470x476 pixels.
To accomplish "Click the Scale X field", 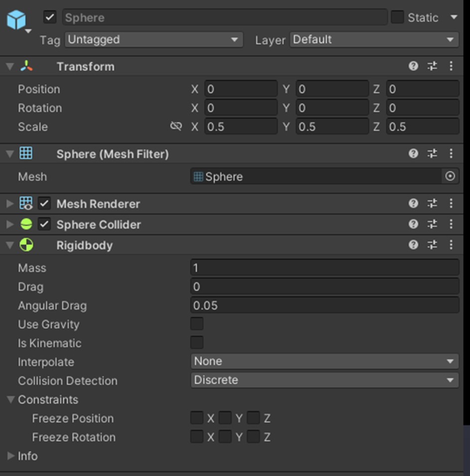I will [x=241, y=126].
